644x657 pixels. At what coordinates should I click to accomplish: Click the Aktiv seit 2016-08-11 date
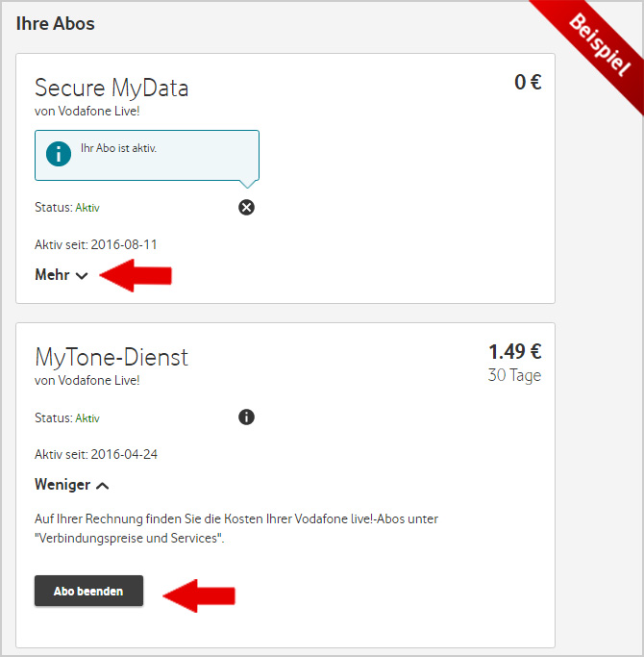[95, 244]
